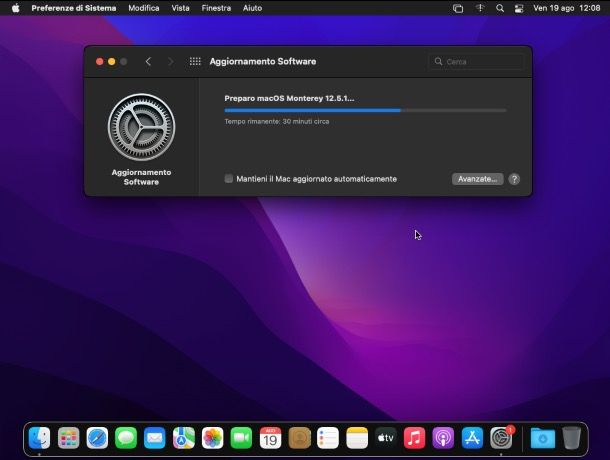Viewport: 610px width, 460px height.
Task: Open Reminders app in the Dock
Action: tap(328, 438)
